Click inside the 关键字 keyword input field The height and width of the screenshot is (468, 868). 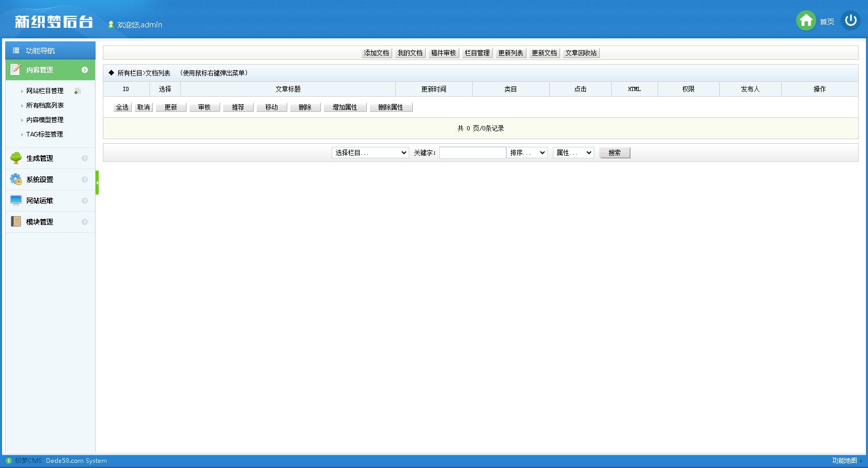click(x=472, y=153)
